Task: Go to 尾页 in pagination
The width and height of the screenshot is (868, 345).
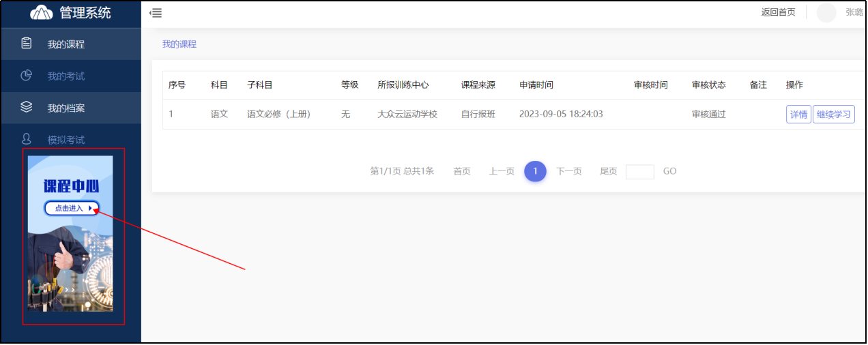Action: tap(609, 171)
